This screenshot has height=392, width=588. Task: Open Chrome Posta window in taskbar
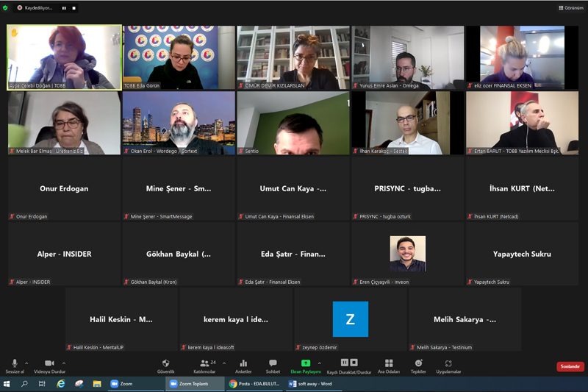254,384
